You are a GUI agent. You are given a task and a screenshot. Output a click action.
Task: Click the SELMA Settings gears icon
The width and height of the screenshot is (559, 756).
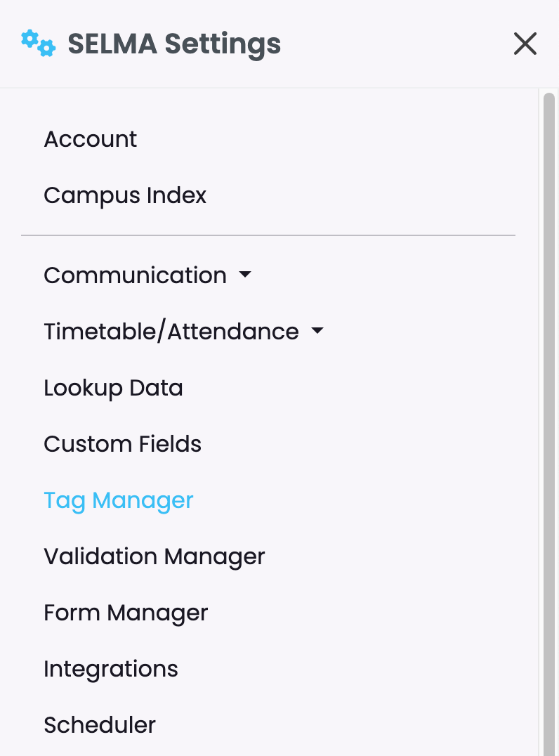point(39,44)
